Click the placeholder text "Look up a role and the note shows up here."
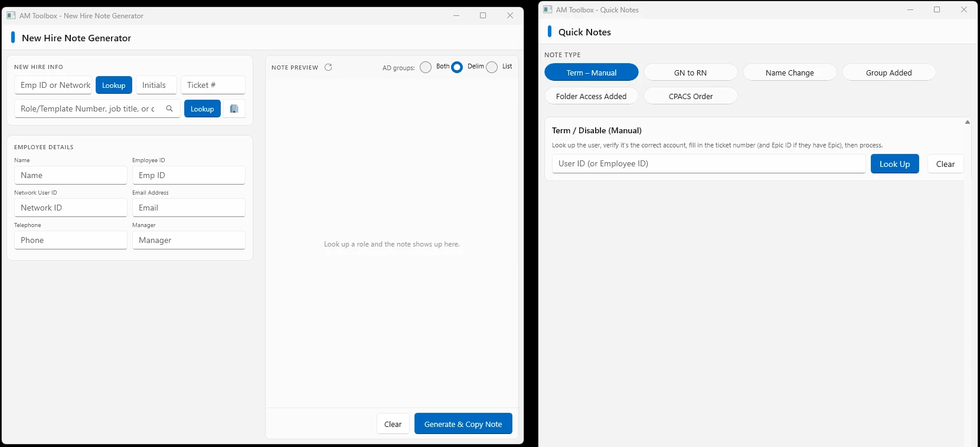 (x=392, y=244)
